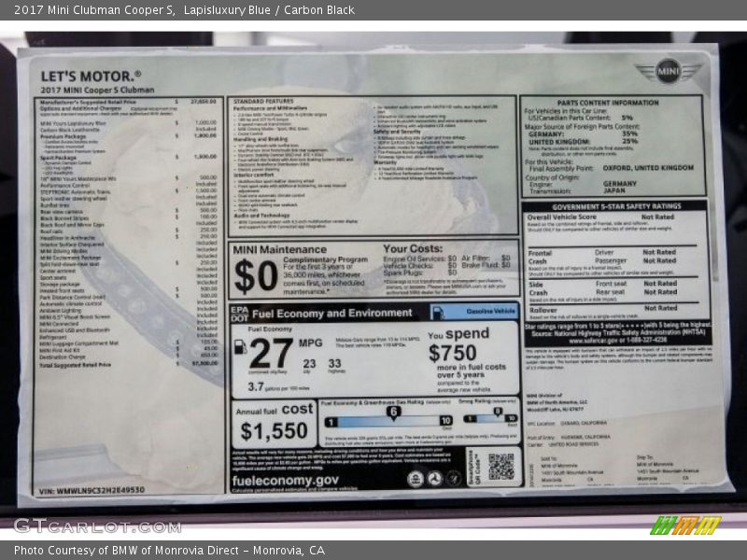Click the 'GERMANY: 35%' parts line
Image resolution: width=747 pixels, height=560 pixels.
click(583, 134)
